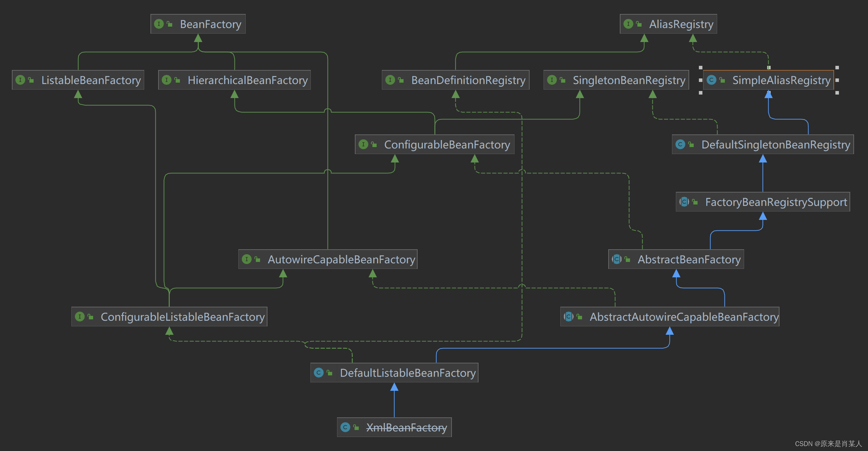Viewport: 868px width, 451px height.
Task: Click the class icon of SimpleAliasRegistry
Action: (711, 80)
